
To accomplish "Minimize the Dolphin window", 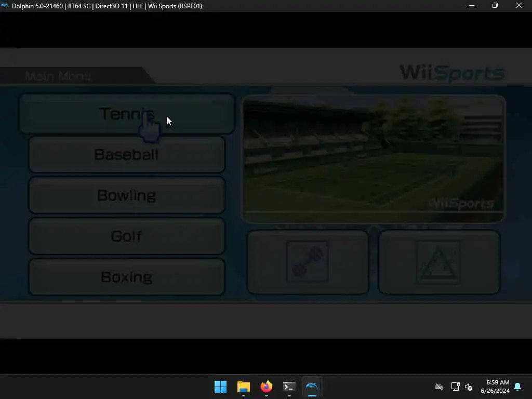I will pos(472,6).
